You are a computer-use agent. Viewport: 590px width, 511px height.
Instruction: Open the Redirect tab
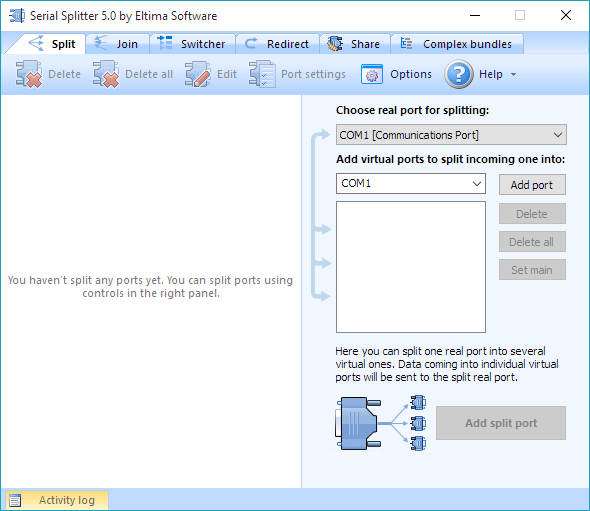pyautogui.click(x=278, y=44)
